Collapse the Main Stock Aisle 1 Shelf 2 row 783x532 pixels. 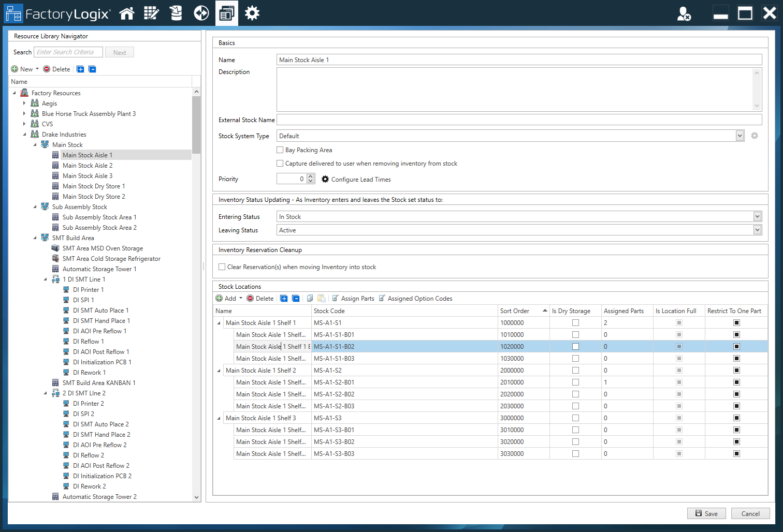[x=219, y=371]
